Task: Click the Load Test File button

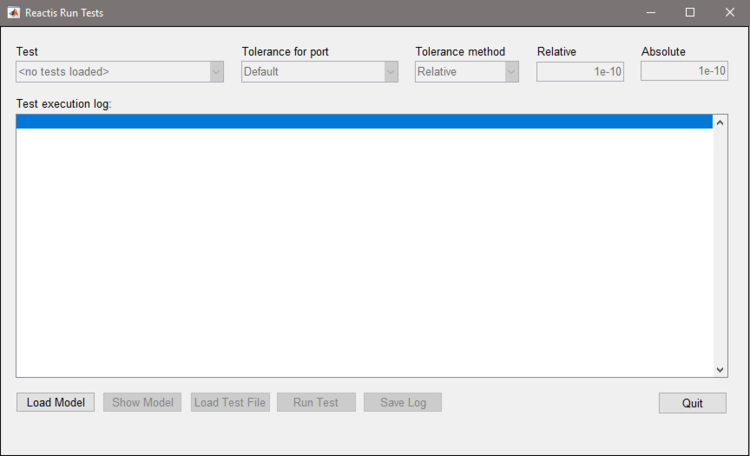Action: point(230,402)
